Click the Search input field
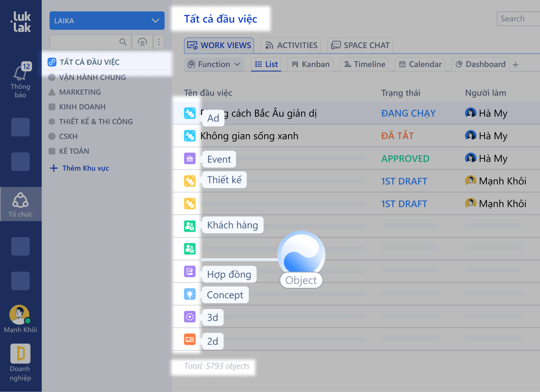The height and width of the screenshot is (392, 540). 518,19
